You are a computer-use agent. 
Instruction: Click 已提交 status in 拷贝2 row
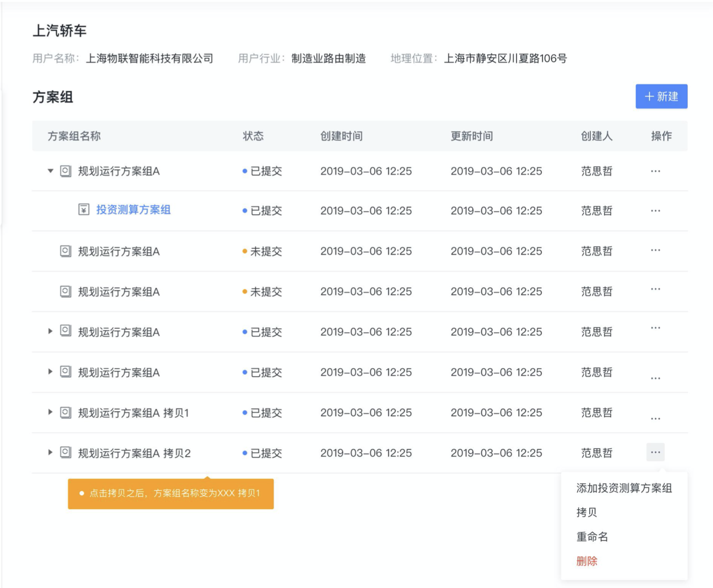(x=262, y=453)
